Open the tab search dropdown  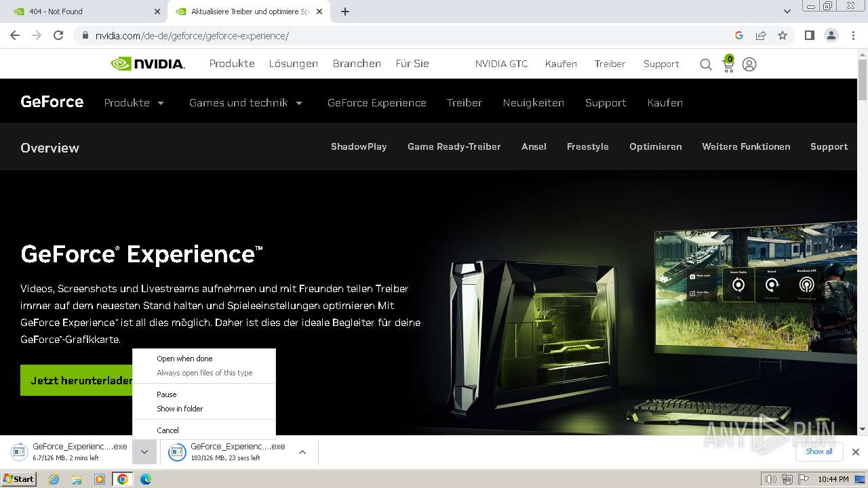click(x=787, y=12)
